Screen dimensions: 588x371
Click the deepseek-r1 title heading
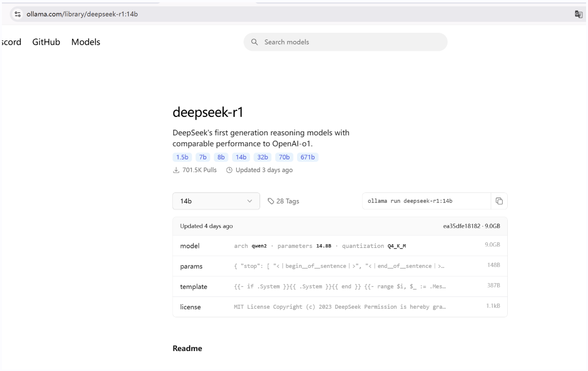point(208,112)
